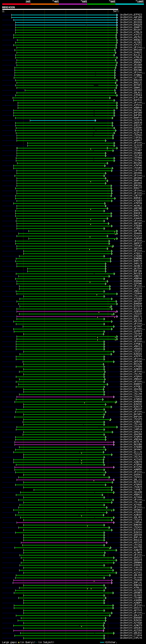Select the UniRef100_Q8LEG2 label
146x644 pixels.
coord(131,633)
